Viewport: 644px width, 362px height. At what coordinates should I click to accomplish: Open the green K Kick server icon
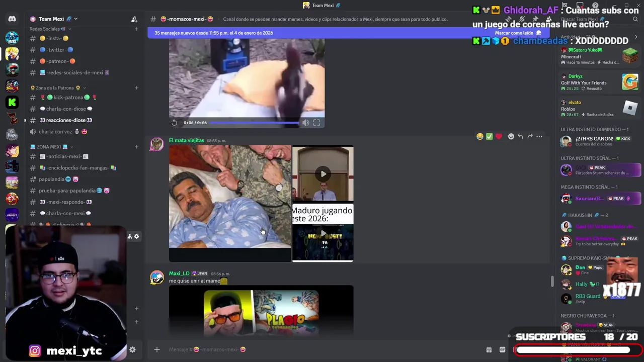(12, 102)
